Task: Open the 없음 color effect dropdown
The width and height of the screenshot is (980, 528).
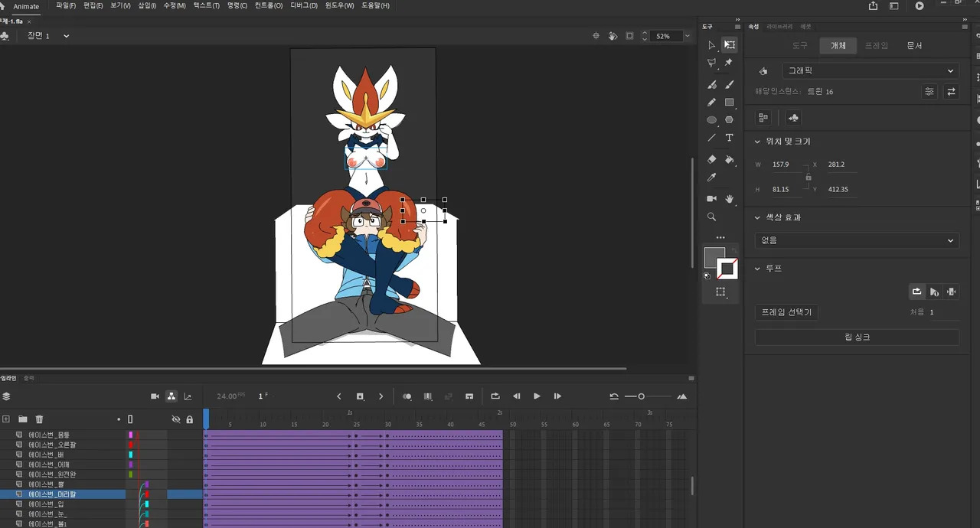Action: (857, 240)
